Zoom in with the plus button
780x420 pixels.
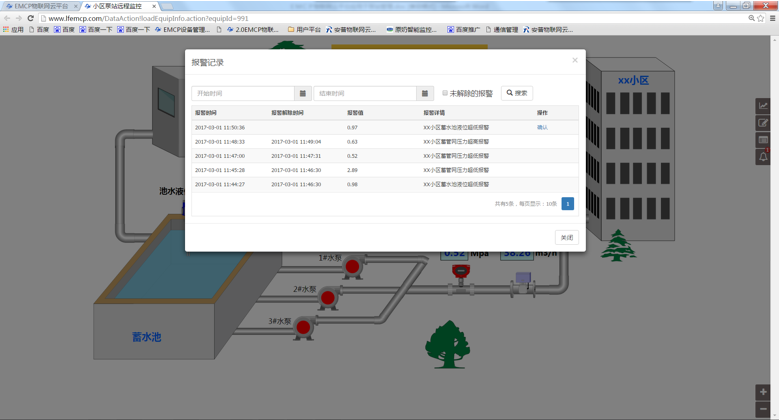tap(763, 392)
